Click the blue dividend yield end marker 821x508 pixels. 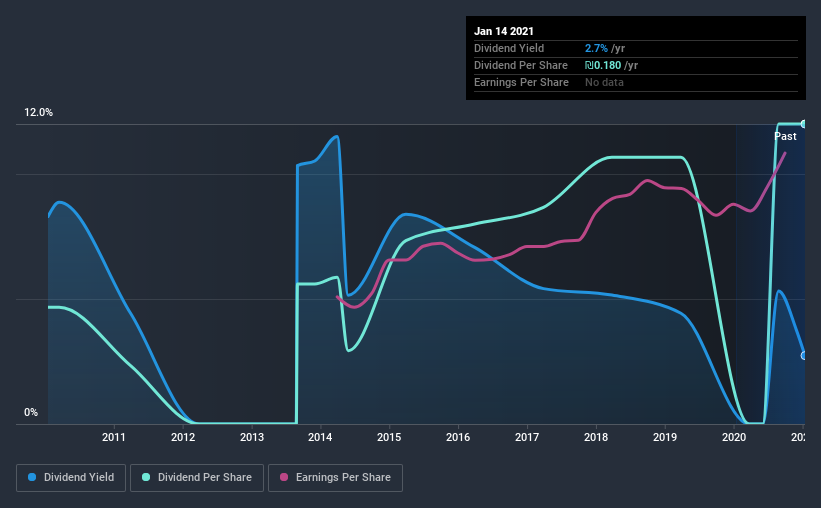(803, 356)
